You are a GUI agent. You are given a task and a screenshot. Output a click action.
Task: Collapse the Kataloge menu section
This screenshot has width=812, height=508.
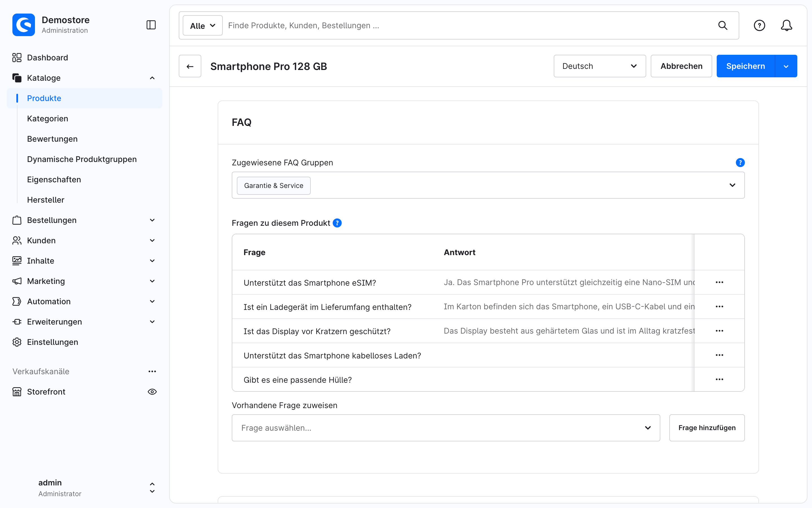(152, 78)
